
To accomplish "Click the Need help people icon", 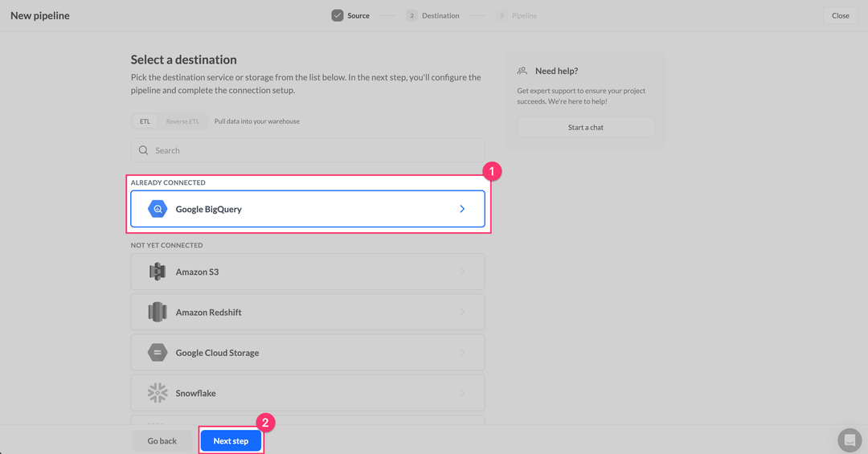I will pyautogui.click(x=522, y=71).
